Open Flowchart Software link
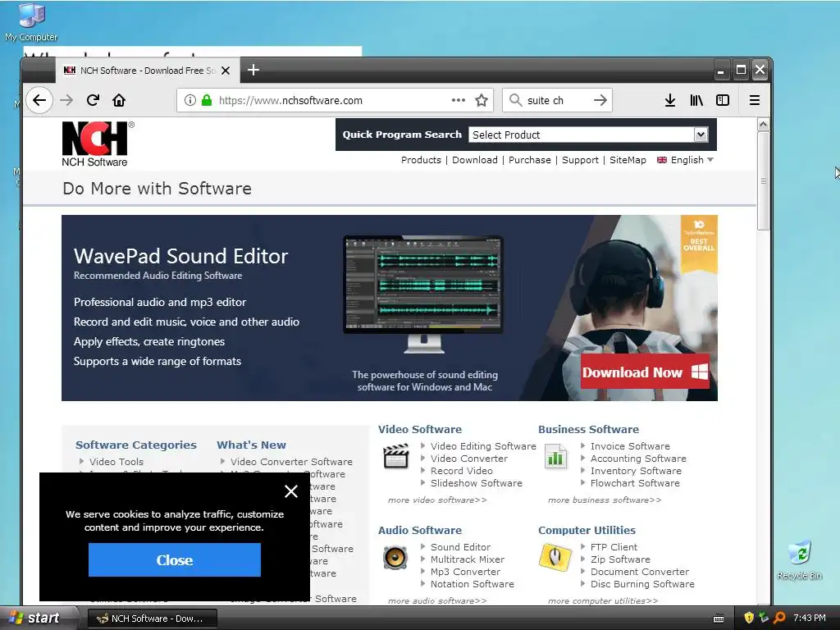The image size is (840, 630). (635, 482)
